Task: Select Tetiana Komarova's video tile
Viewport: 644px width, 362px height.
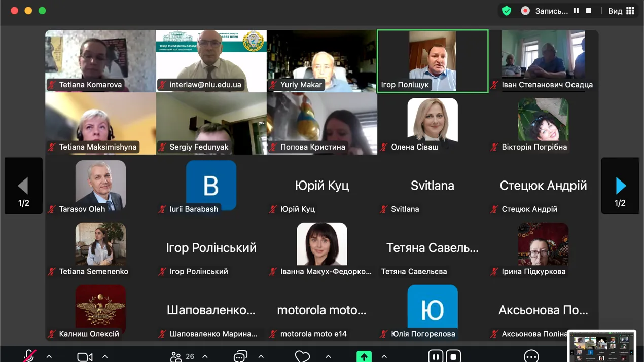Action: point(100,61)
